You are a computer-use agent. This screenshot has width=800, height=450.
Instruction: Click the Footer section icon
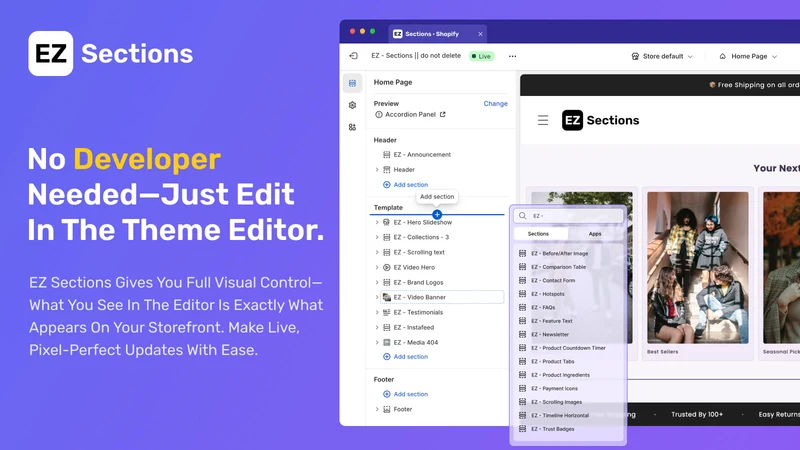(x=387, y=409)
